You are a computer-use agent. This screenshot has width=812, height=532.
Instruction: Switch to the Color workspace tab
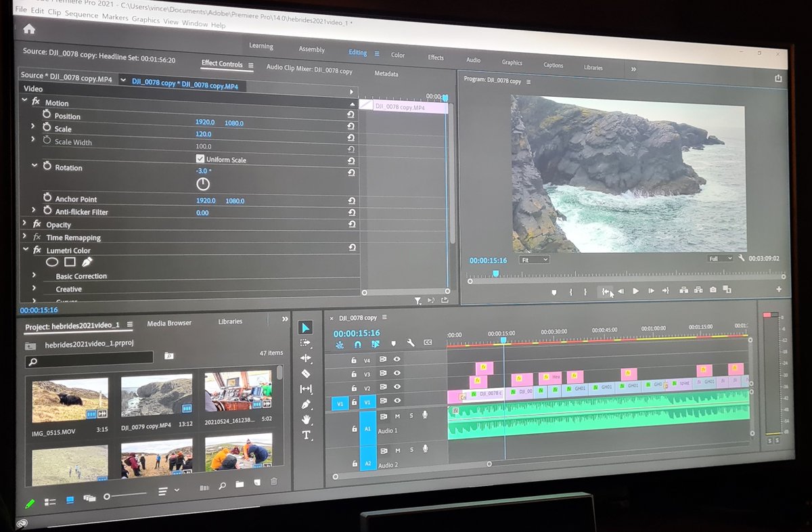[x=398, y=55]
